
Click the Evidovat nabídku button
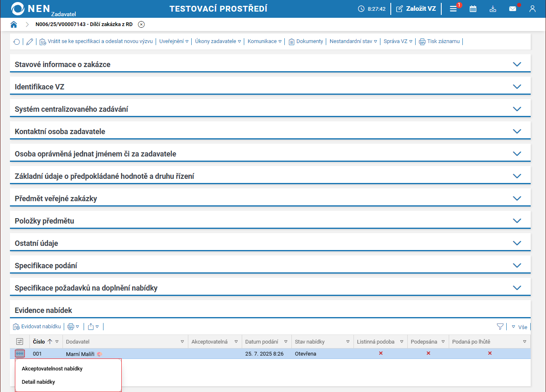point(37,327)
